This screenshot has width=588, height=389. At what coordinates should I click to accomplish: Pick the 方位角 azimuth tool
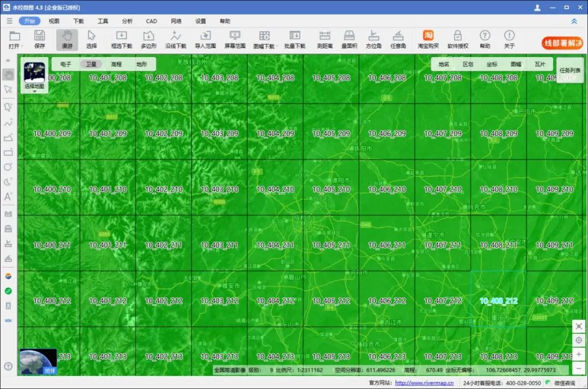pos(373,39)
